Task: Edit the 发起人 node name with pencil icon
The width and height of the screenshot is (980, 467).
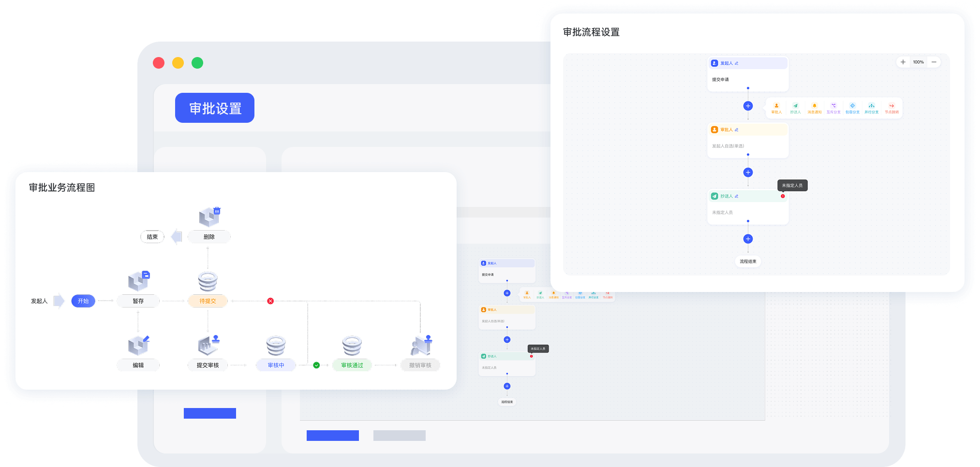Action: 737,63
